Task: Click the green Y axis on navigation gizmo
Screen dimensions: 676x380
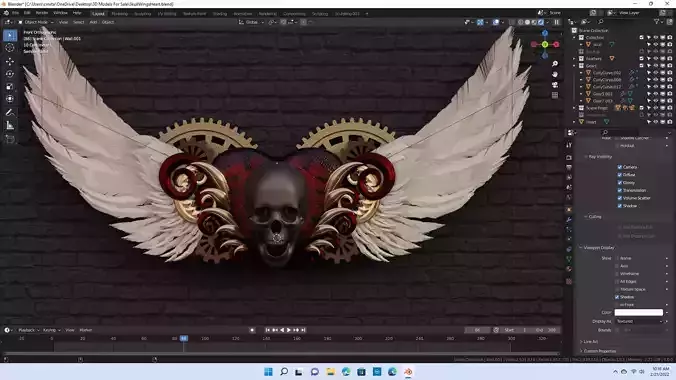Action: coord(545,44)
